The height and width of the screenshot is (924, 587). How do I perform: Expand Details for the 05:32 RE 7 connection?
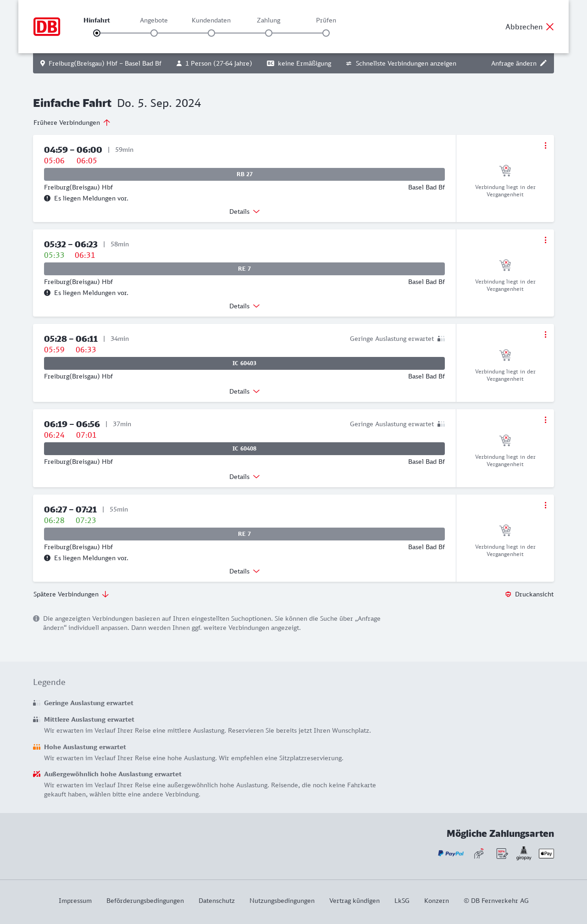(244, 306)
